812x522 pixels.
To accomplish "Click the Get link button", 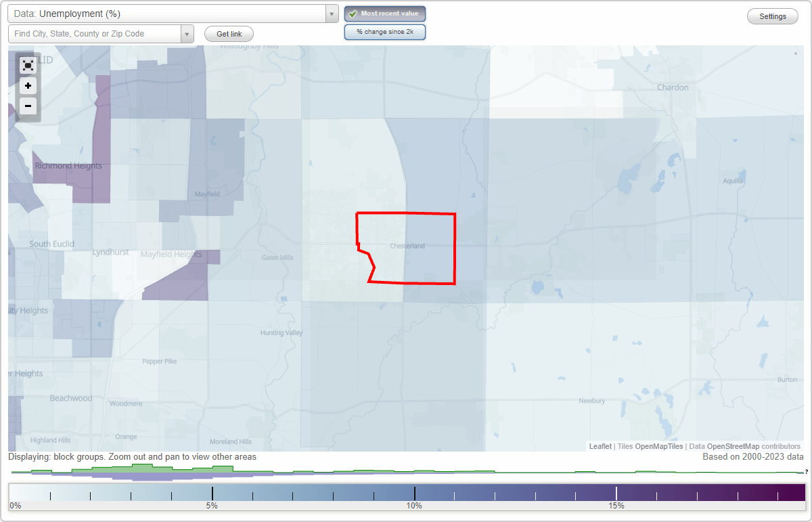I will [229, 34].
